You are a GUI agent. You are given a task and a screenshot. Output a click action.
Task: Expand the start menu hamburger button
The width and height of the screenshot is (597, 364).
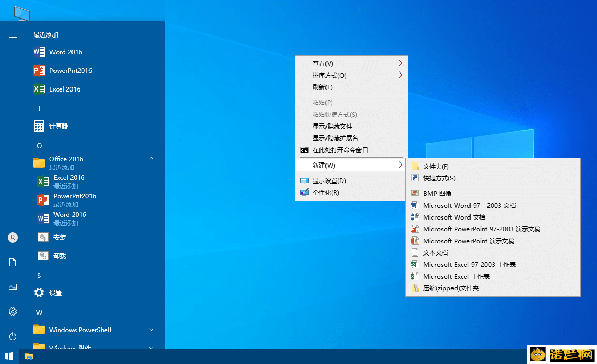tap(12, 35)
